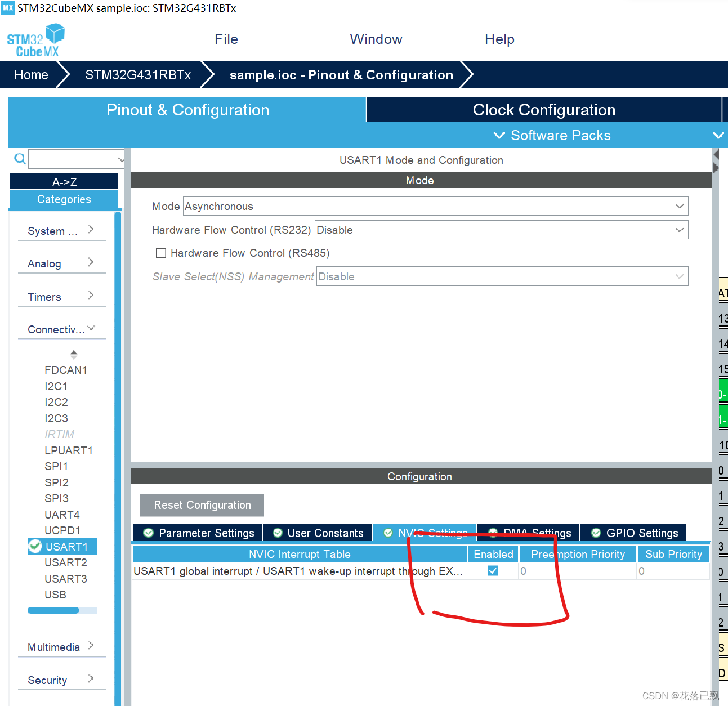The image size is (728, 706).
Task: Click the USART1 global interrupt row text
Action: coord(298,571)
